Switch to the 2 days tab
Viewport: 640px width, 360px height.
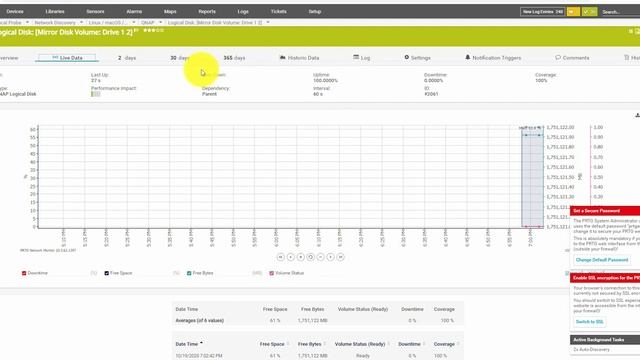(127, 58)
